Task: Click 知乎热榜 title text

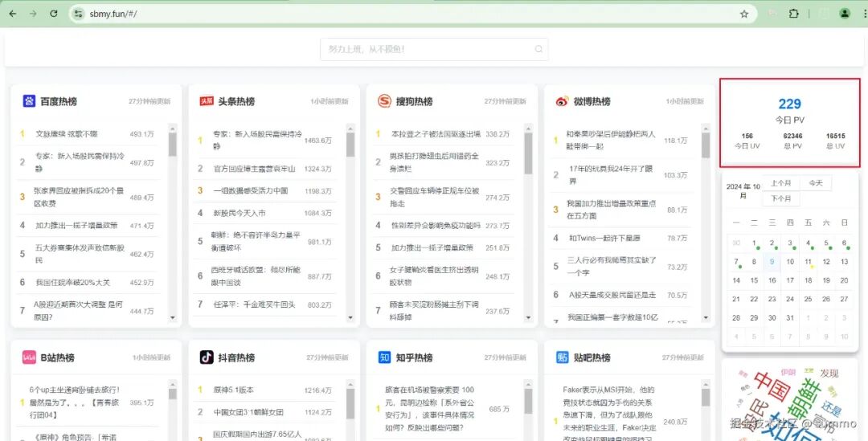Action: coord(414,357)
